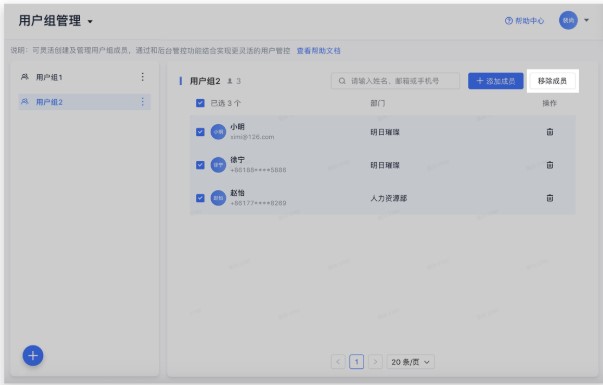603x385 pixels.
Task: Select page 1 in pagination
Action: 356,362
